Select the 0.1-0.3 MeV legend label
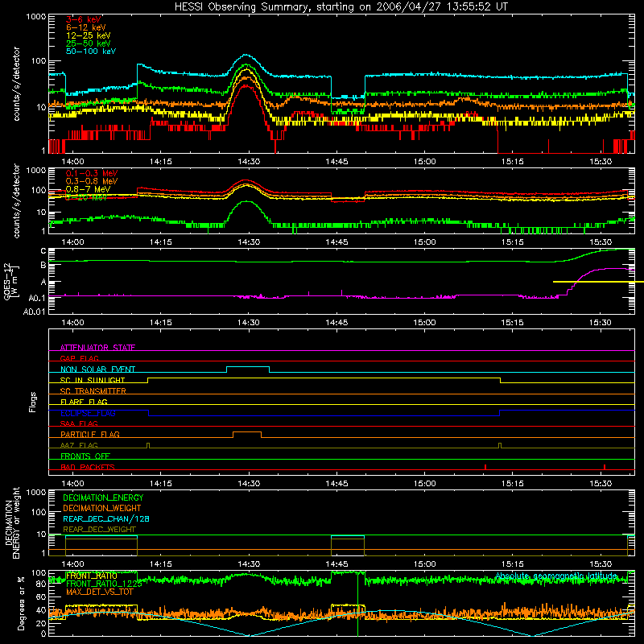The image size is (644, 644). tap(92, 173)
